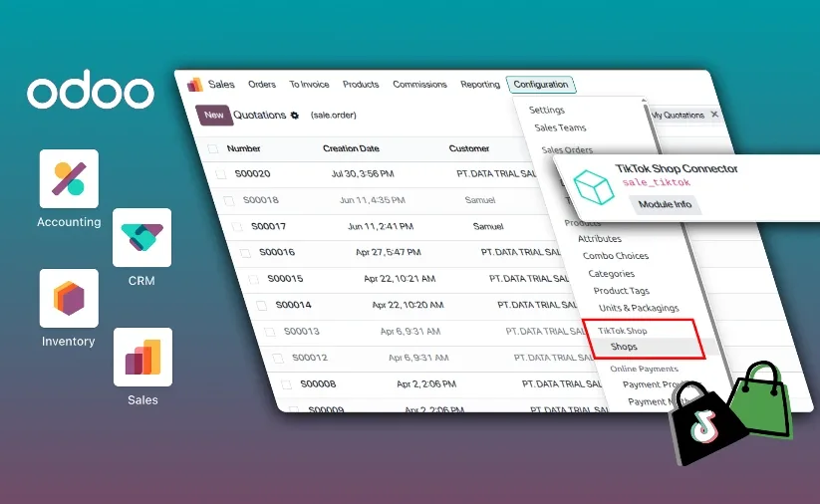Open quotation S00013
Viewport: 820px width, 504px height.
pyautogui.click(x=301, y=331)
